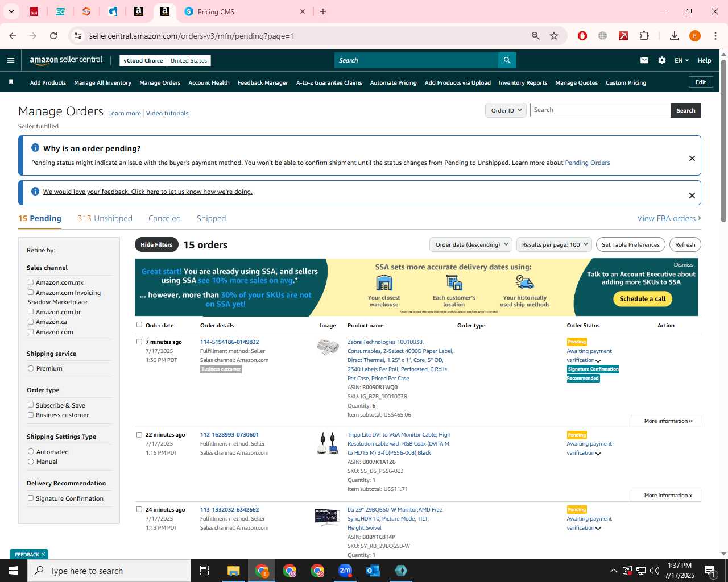Open the Order date (descending) sort dropdown

[471, 245]
